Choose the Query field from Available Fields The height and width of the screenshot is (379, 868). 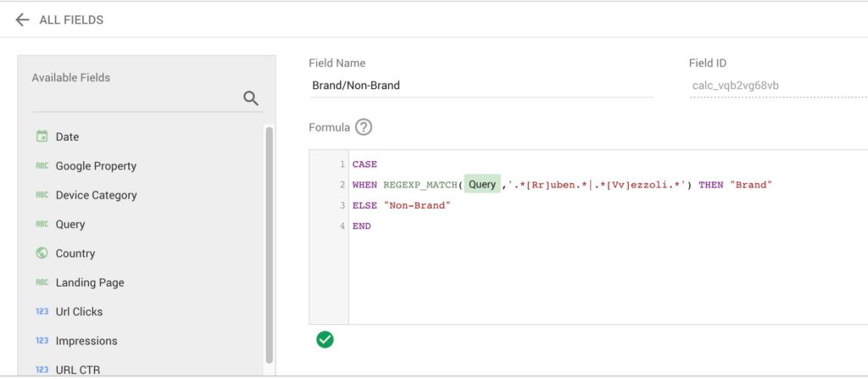coord(70,225)
